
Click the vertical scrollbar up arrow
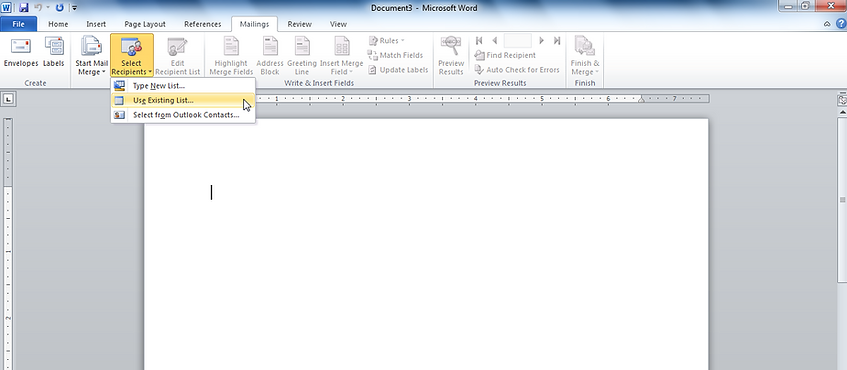(842, 111)
